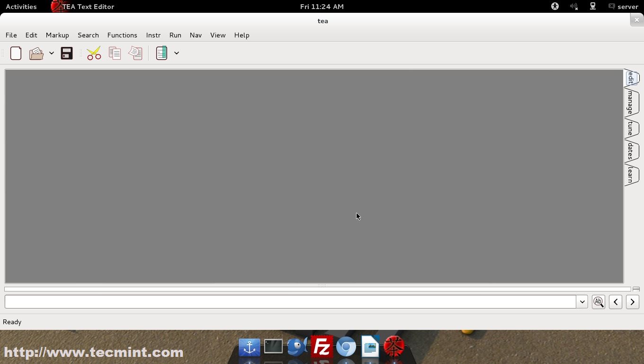Save the document with the floppy disk icon
The width and height of the screenshot is (644, 364).
pyautogui.click(x=66, y=53)
